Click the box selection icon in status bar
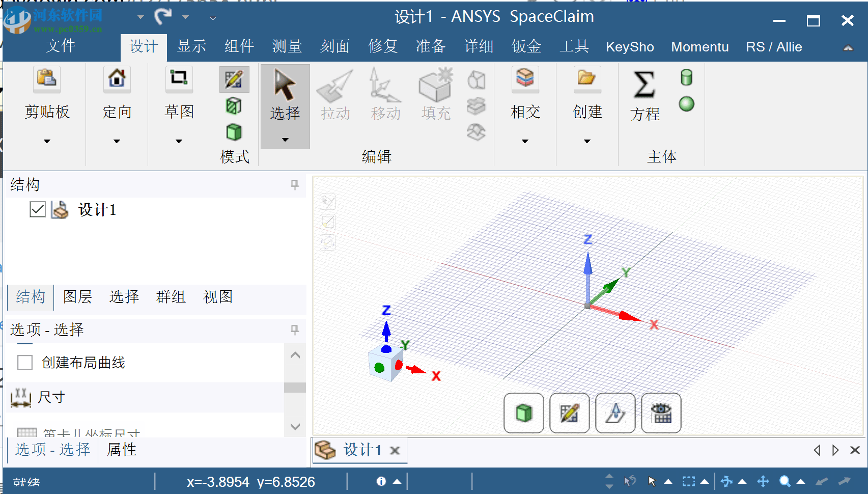The height and width of the screenshot is (494, 868). 688,481
